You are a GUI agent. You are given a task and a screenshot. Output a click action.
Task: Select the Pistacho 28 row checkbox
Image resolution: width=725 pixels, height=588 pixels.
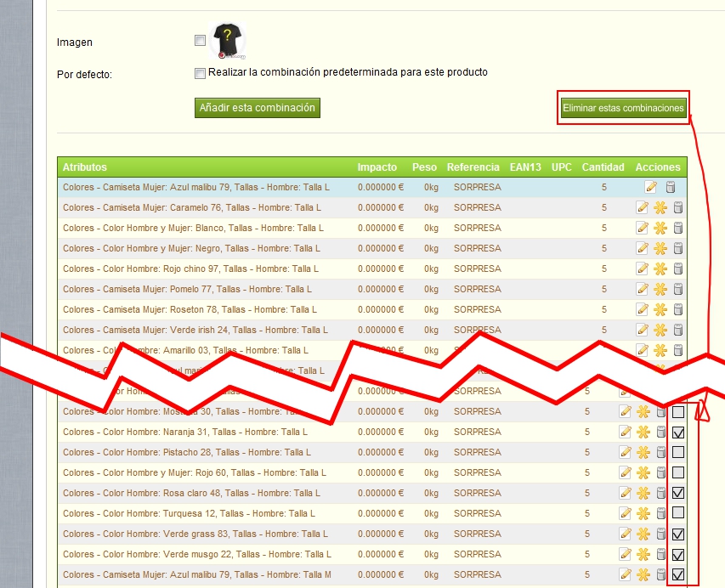pos(678,452)
